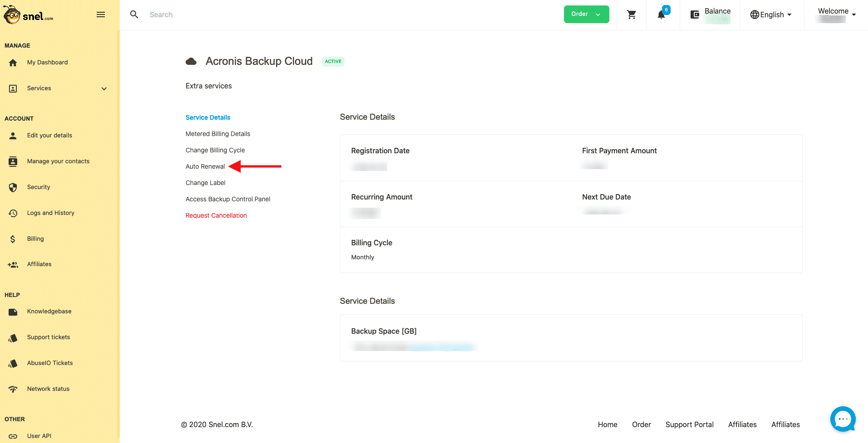This screenshot has width=868, height=443.
Task: Click the footer Support Portal link
Action: [x=689, y=425]
